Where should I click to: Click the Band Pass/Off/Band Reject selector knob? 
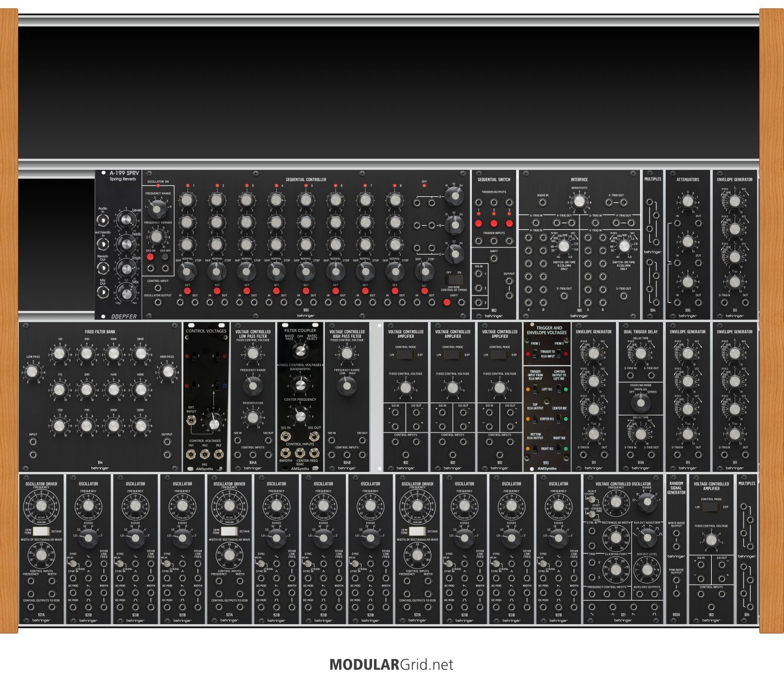pos(300,351)
